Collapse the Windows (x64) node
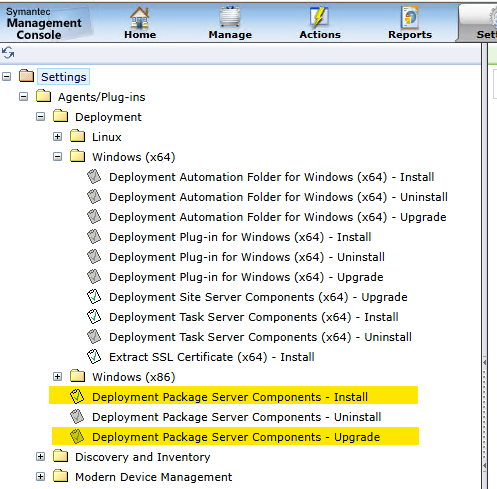Screen dimensions: 497x489 (57, 157)
